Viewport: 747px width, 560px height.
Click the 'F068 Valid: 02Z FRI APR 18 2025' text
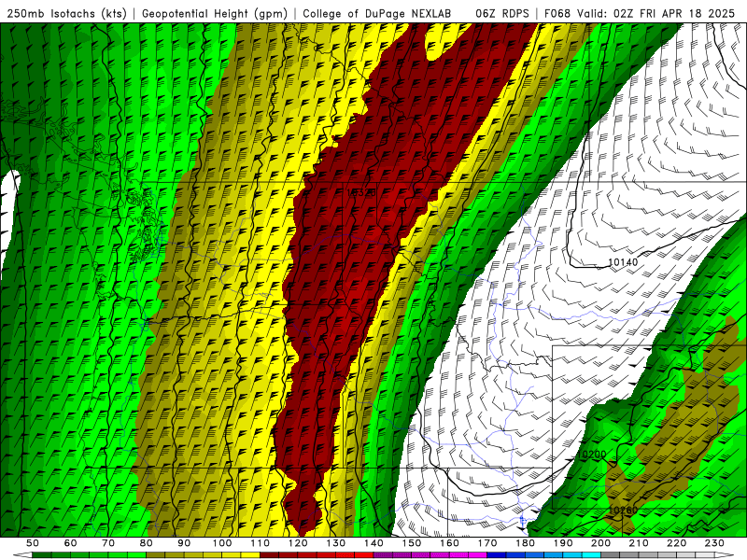tap(640, 13)
